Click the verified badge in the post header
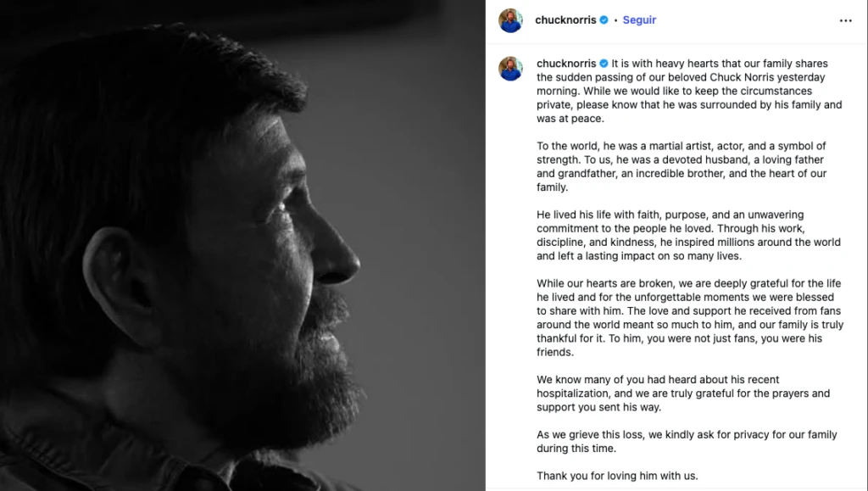This screenshot has height=491, width=868. (604, 20)
